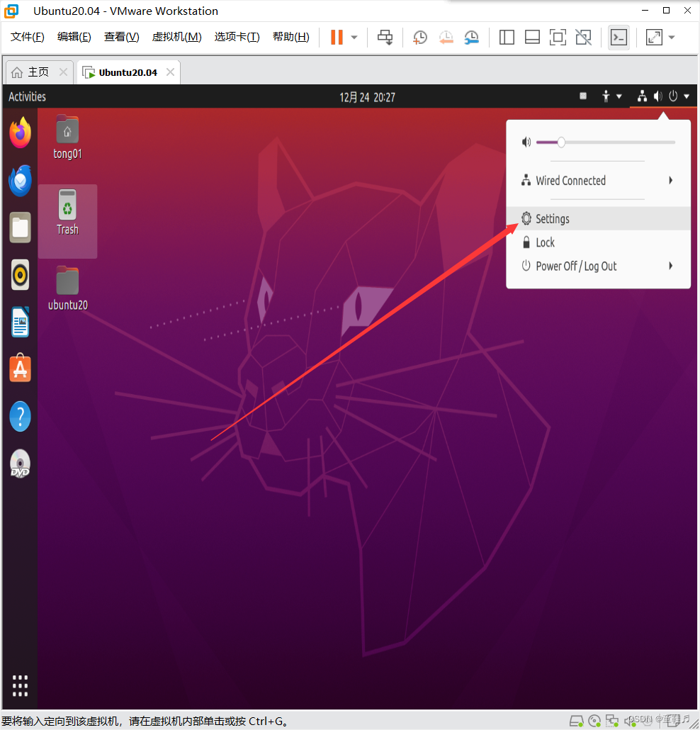Image resolution: width=700 pixels, height=730 pixels.
Task: Revert VM to previous snapshot
Action: point(446,38)
